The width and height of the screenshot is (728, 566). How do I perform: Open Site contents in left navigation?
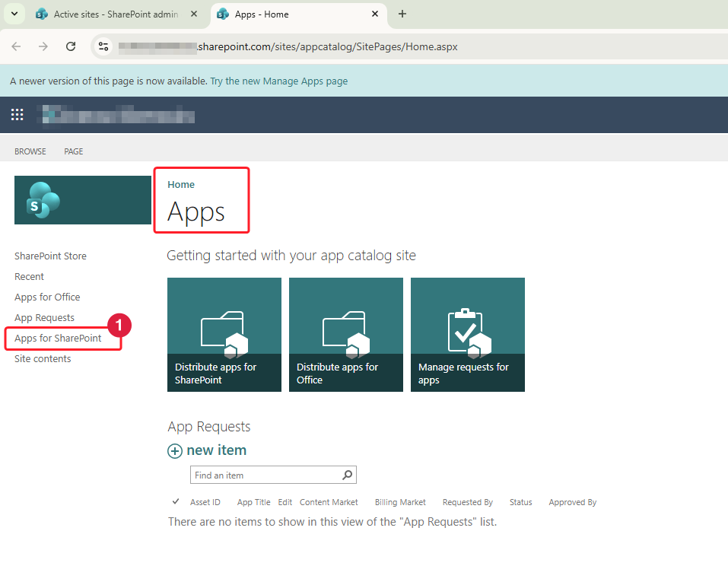click(x=43, y=358)
